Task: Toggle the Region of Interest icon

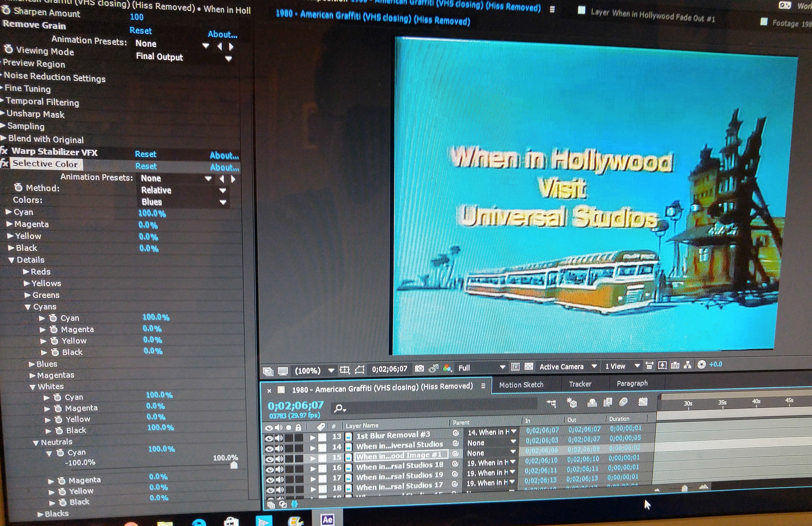Action: pos(515,367)
